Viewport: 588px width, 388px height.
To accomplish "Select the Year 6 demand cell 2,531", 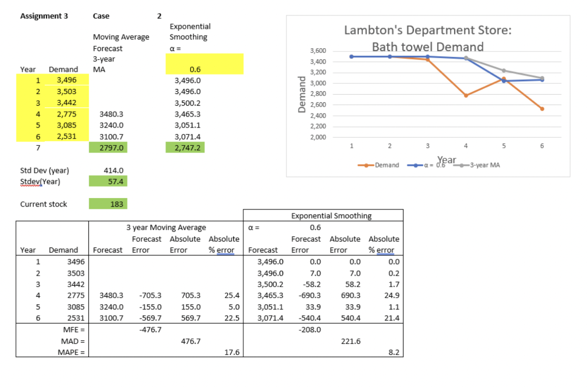I will (x=67, y=136).
